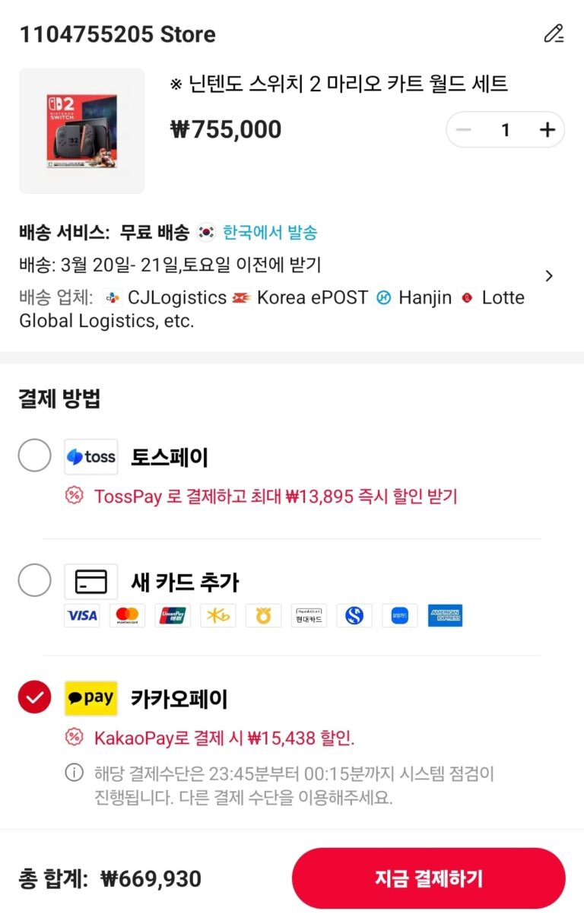Click the new card icon

[91, 582]
